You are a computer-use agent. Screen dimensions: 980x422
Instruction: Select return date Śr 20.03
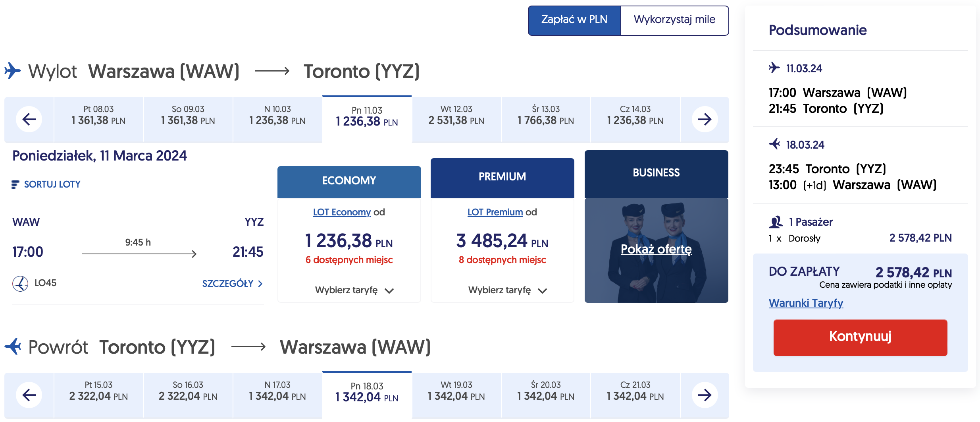(x=545, y=391)
